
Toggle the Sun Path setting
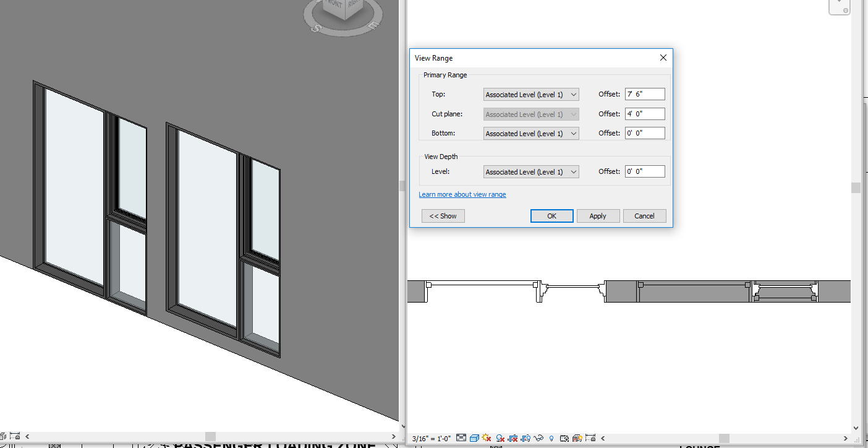click(486, 437)
